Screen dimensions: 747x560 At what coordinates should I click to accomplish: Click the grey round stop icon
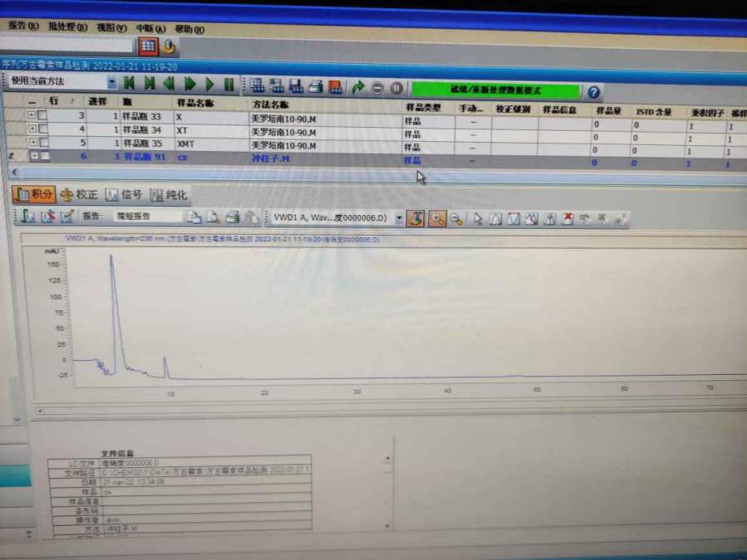click(x=378, y=88)
